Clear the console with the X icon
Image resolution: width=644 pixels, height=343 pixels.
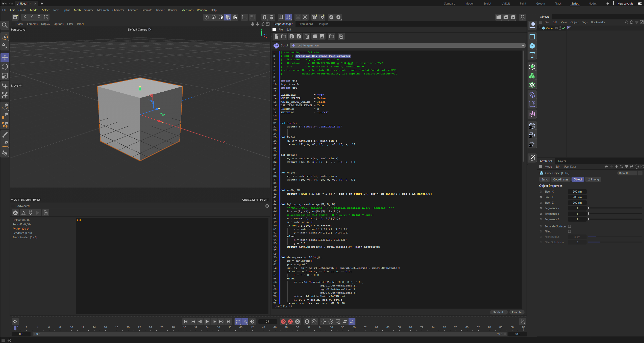pyautogui.click(x=15, y=213)
